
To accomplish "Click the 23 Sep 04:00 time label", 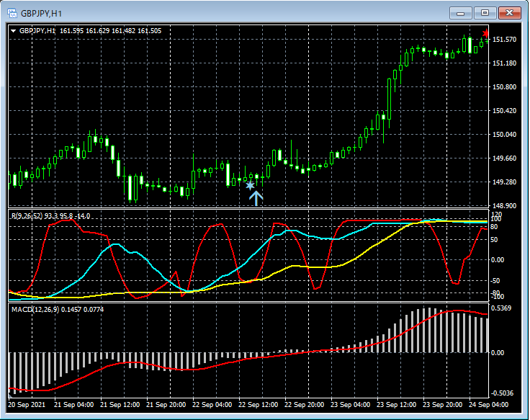I will 351,405.
